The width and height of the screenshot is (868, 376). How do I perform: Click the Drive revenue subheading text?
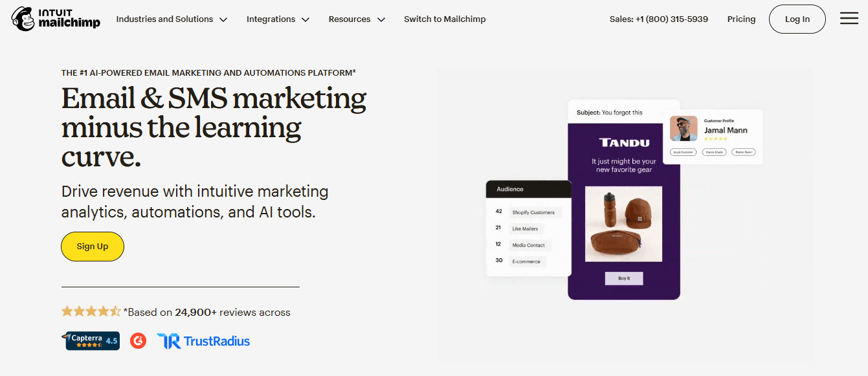[x=195, y=202]
